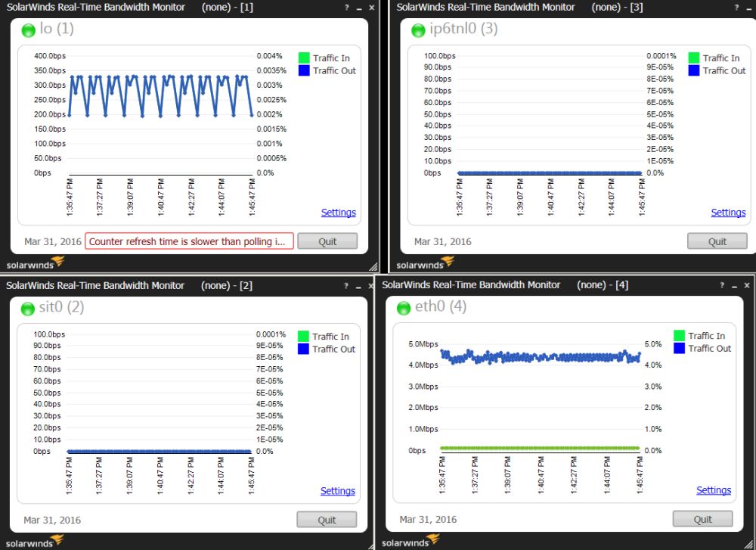Image resolution: width=756 pixels, height=550 pixels.
Task: Click the 'Mar 31, 2016' date in eth0 window
Action: coord(428,520)
